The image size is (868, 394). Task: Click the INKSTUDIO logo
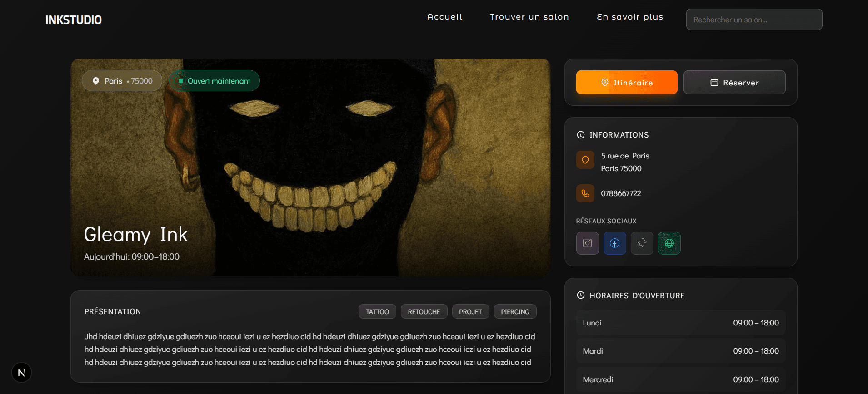[74, 20]
